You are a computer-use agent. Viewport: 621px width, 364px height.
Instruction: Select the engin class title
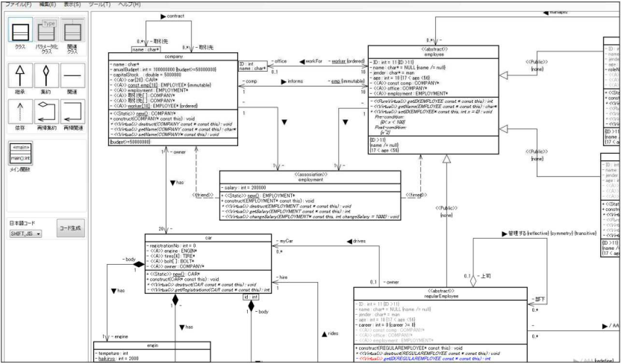152,345
